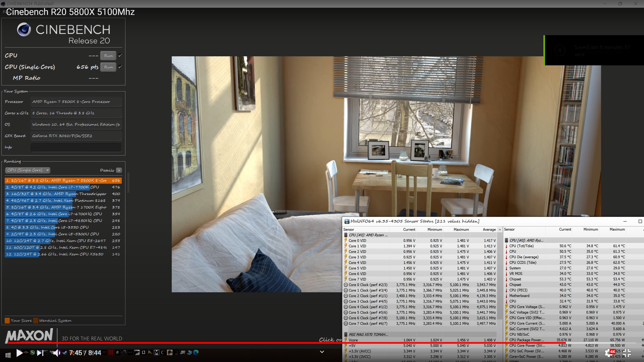644x362 pixels.
Task: Click the right panel's Sensor column header
Action: click(524, 229)
